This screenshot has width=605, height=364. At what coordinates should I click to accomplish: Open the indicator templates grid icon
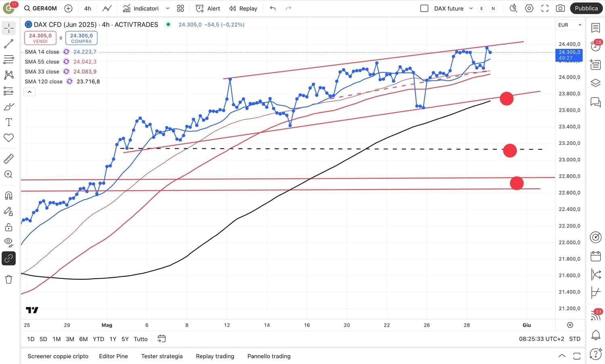coord(180,8)
